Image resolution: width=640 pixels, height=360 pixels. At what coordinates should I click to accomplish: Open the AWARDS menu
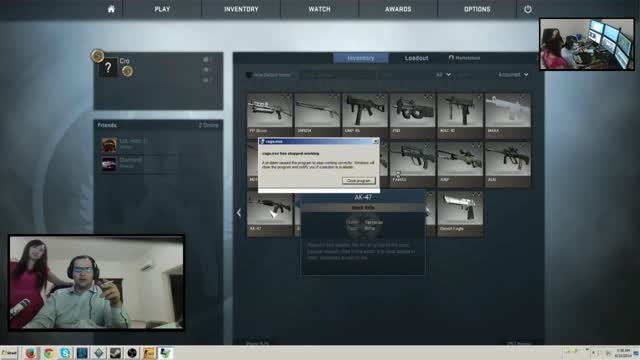398,9
